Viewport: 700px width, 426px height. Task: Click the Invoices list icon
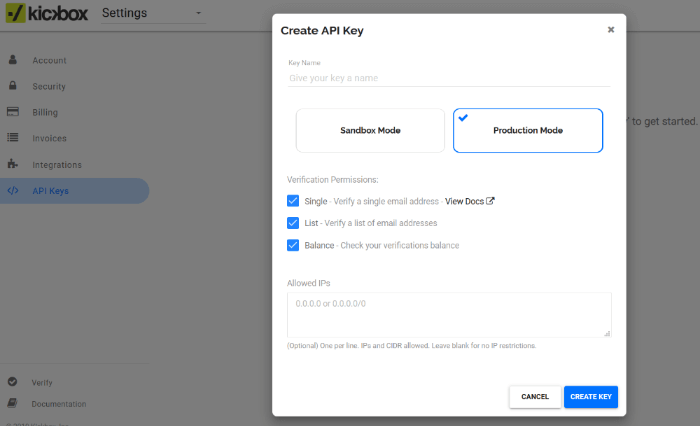click(x=13, y=138)
